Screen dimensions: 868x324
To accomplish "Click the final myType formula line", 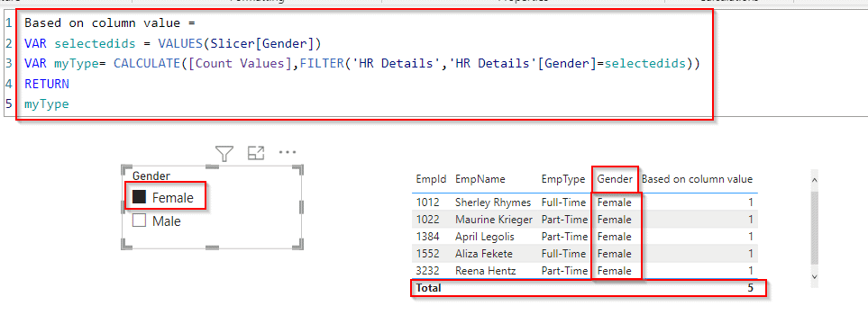I will pos(47,103).
